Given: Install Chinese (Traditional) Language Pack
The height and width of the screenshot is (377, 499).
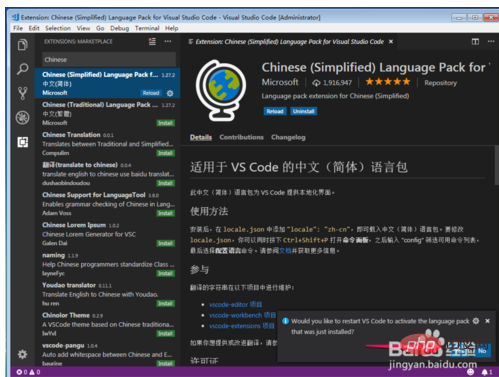Looking at the screenshot, I should tap(165, 123).
